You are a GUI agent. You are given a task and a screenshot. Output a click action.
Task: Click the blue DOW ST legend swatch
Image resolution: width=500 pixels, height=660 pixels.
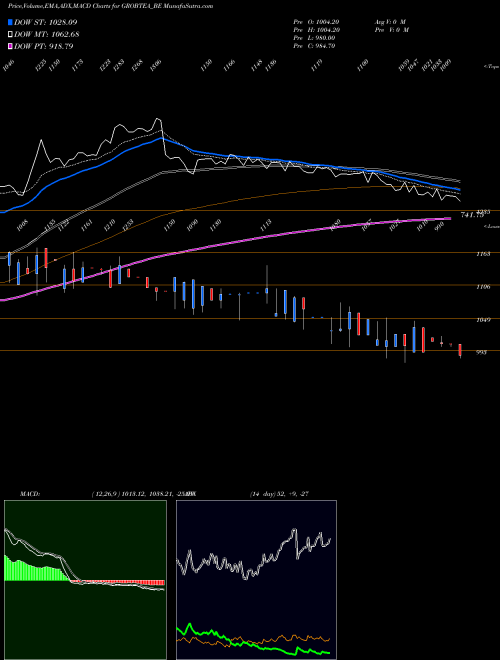pyautogui.click(x=11, y=23)
